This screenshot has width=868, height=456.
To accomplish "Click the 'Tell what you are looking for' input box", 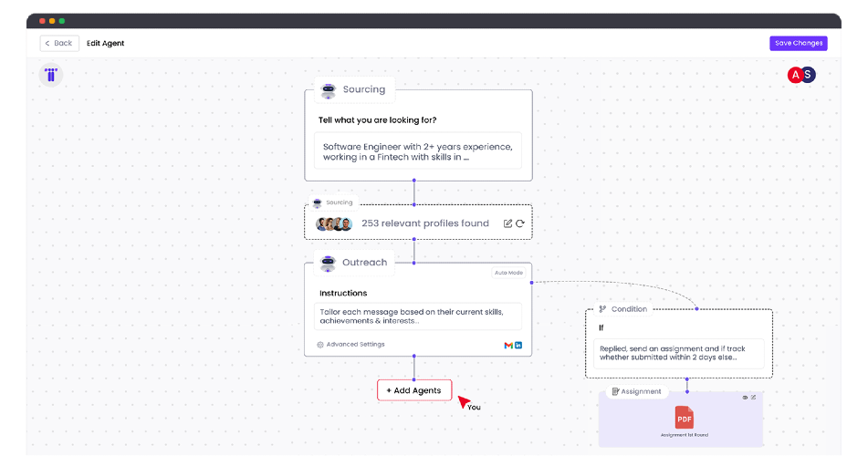I will (418, 150).
